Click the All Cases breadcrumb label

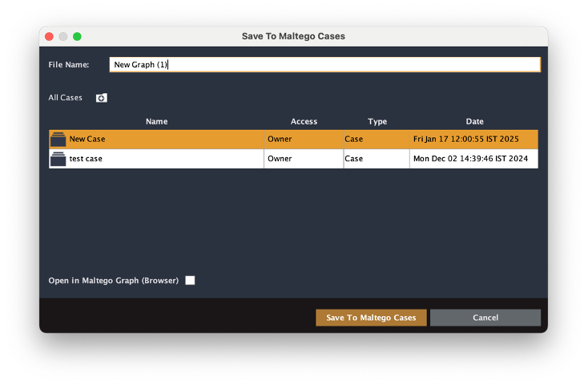tap(65, 98)
